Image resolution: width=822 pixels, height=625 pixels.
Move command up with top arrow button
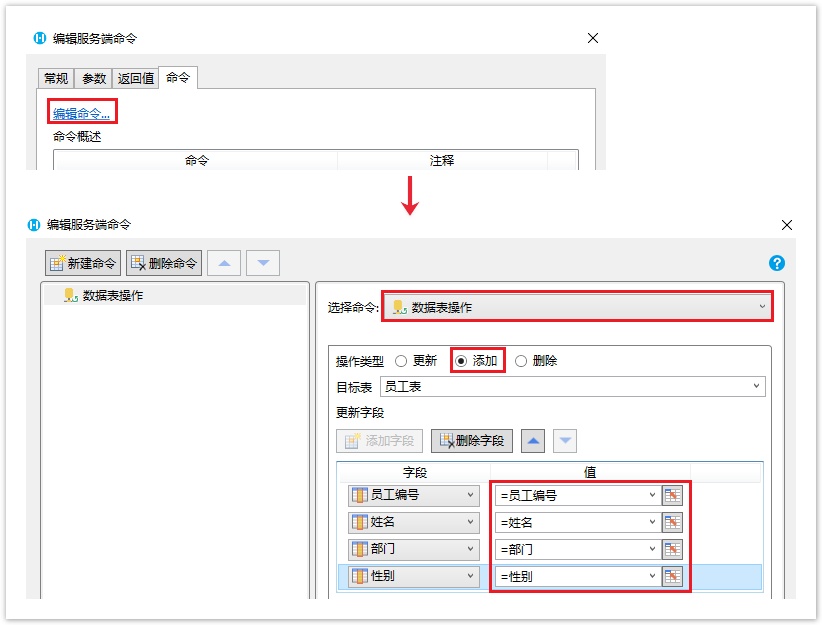tap(224, 264)
